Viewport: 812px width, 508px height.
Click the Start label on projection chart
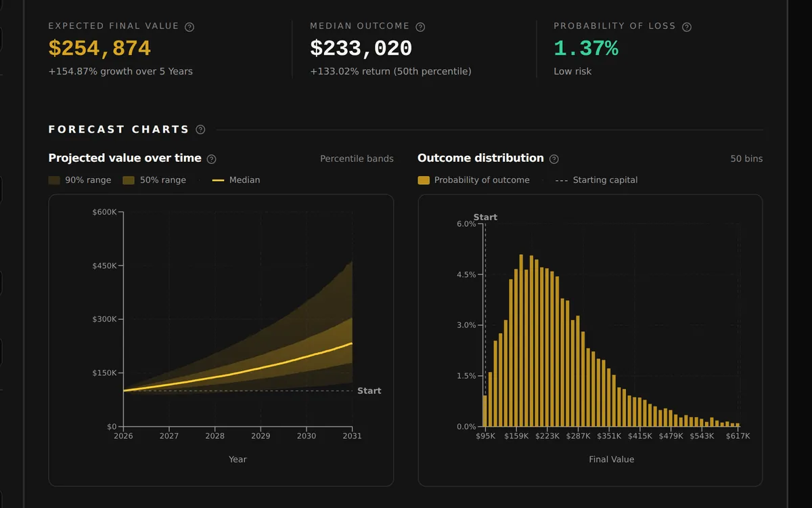point(369,391)
